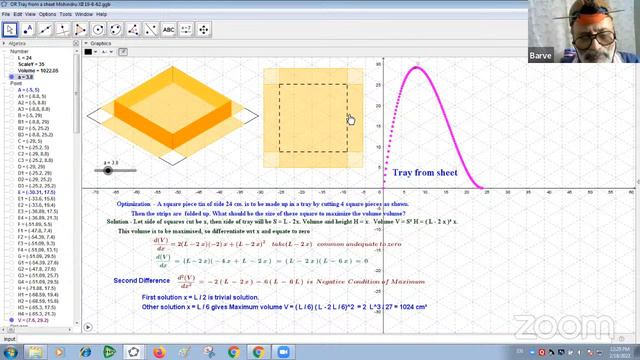Image resolution: width=640 pixels, height=360 pixels.
Task: Open the Help menu
Action: (101, 14)
